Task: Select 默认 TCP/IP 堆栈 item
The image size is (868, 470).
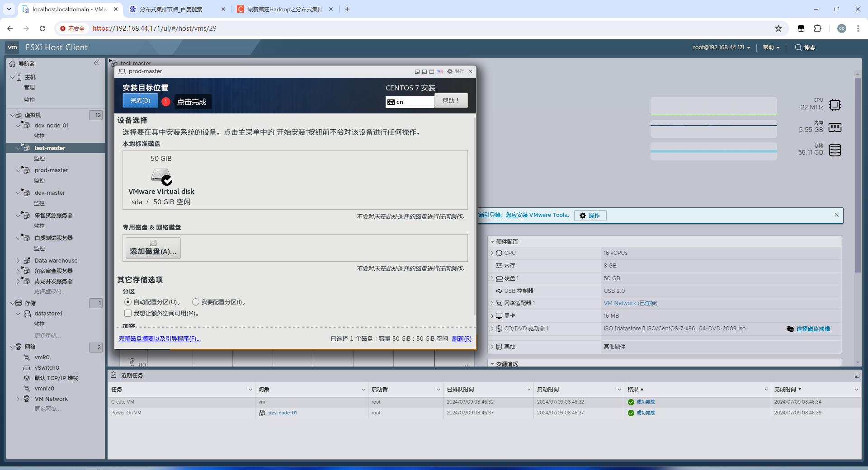Action: coord(56,378)
